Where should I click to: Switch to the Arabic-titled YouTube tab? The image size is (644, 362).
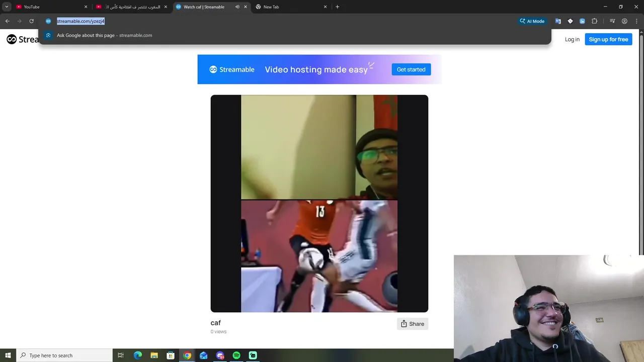pyautogui.click(x=132, y=7)
